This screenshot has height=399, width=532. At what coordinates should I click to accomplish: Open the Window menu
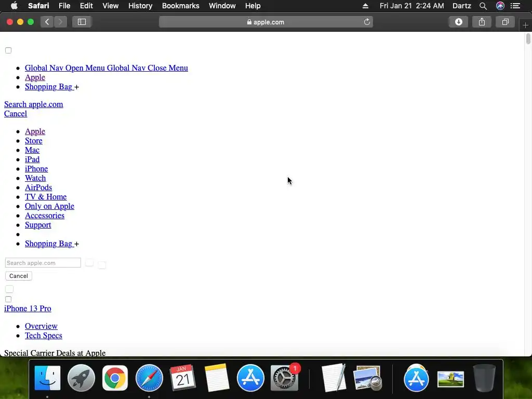click(222, 6)
